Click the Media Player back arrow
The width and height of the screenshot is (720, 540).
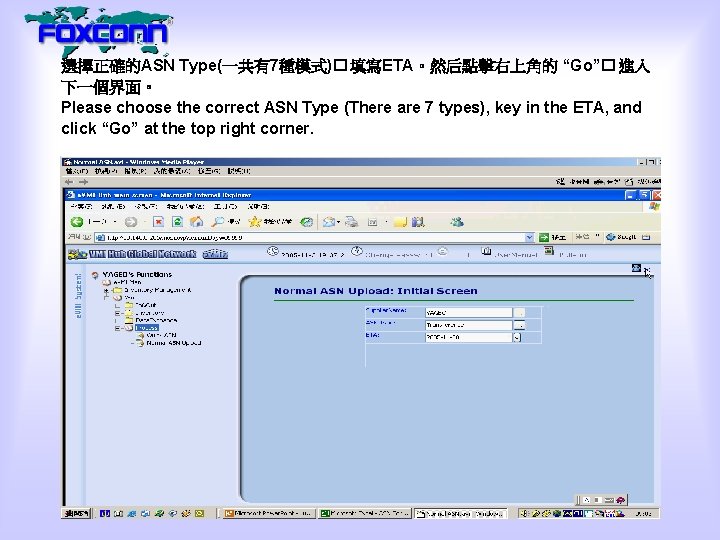pyautogui.click(x=69, y=182)
